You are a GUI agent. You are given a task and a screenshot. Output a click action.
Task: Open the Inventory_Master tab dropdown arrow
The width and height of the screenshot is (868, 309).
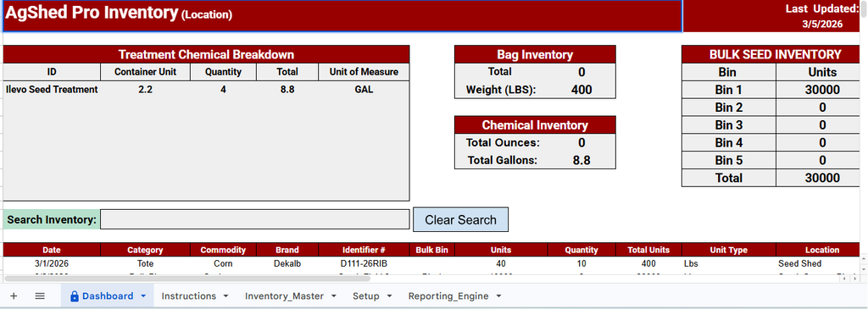click(x=334, y=296)
